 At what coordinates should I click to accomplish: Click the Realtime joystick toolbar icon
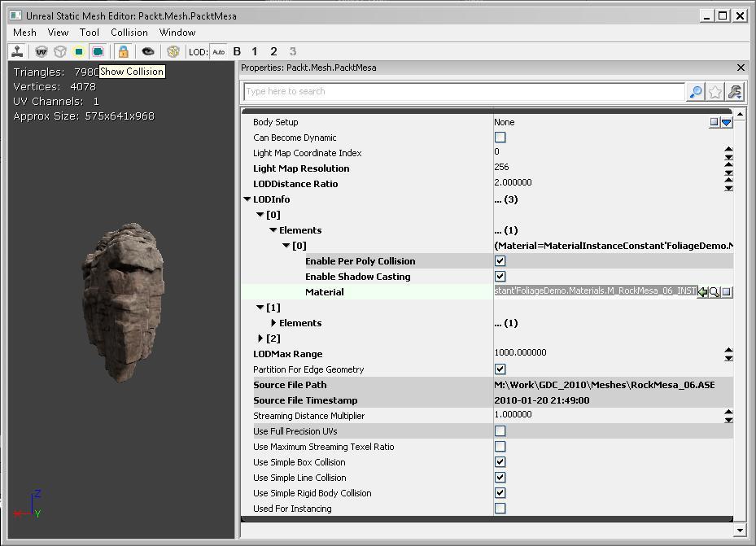point(18,51)
